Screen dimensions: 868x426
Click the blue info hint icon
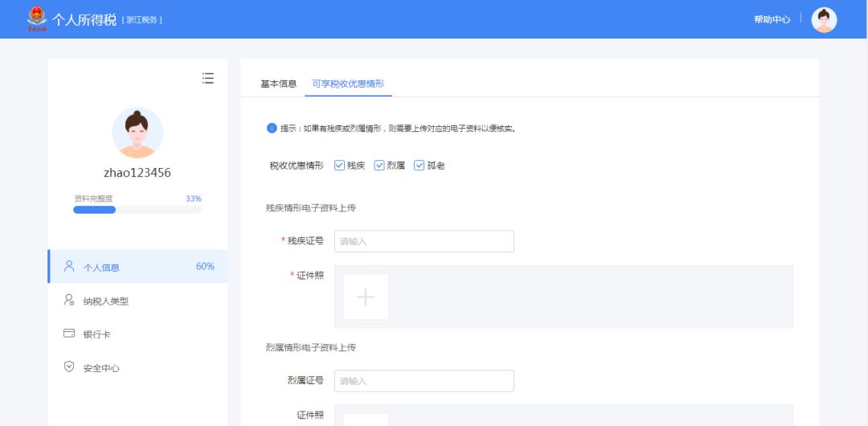[272, 128]
